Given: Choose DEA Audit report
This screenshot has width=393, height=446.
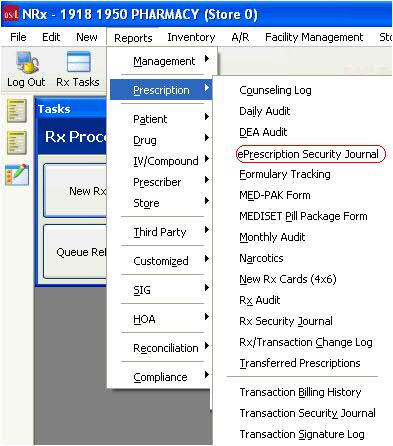Looking at the screenshot, I should click(x=263, y=132).
